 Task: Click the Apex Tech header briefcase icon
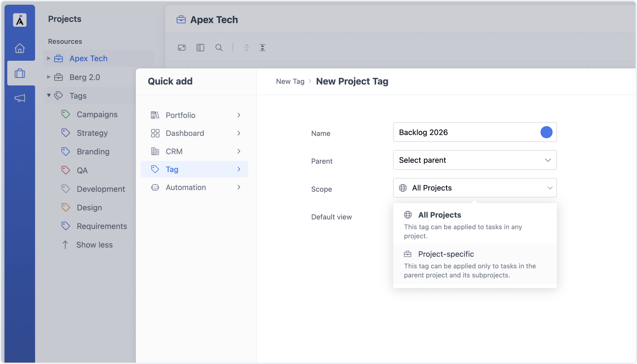(x=181, y=20)
